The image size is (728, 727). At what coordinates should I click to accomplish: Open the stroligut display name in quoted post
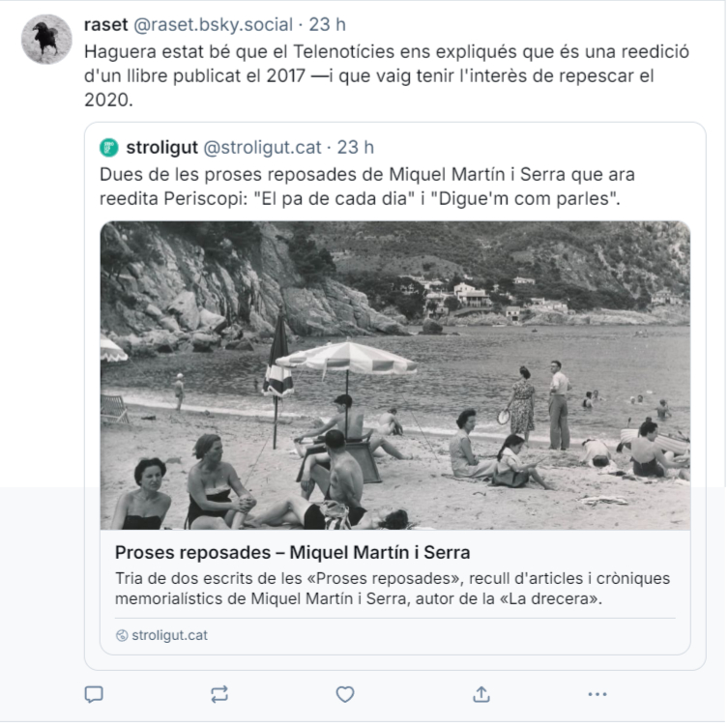coord(160,148)
